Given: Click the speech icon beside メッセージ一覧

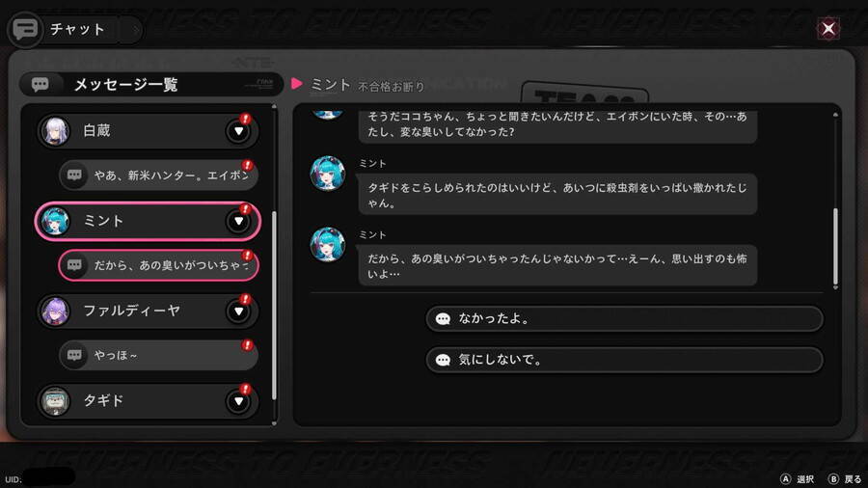Looking at the screenshot, I should tap(40, 84).
